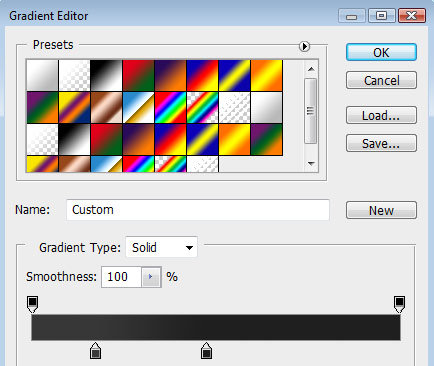Choose the top-row white-to-transparent checkerboard preset
The height and width of the screenshot is (366, 434).
pyautogui.click(x=74, y=76)
